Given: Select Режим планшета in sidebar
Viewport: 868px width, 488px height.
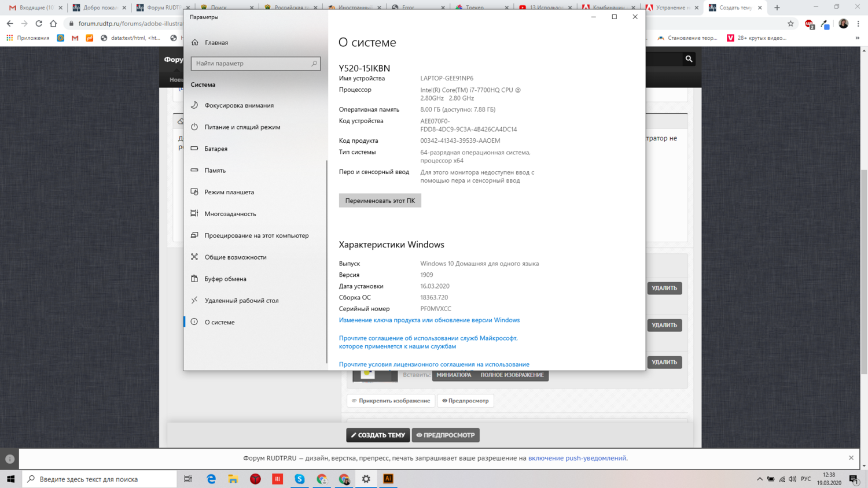Looking at the screenshot, I should pyautogui.click(x=229, y=192).
